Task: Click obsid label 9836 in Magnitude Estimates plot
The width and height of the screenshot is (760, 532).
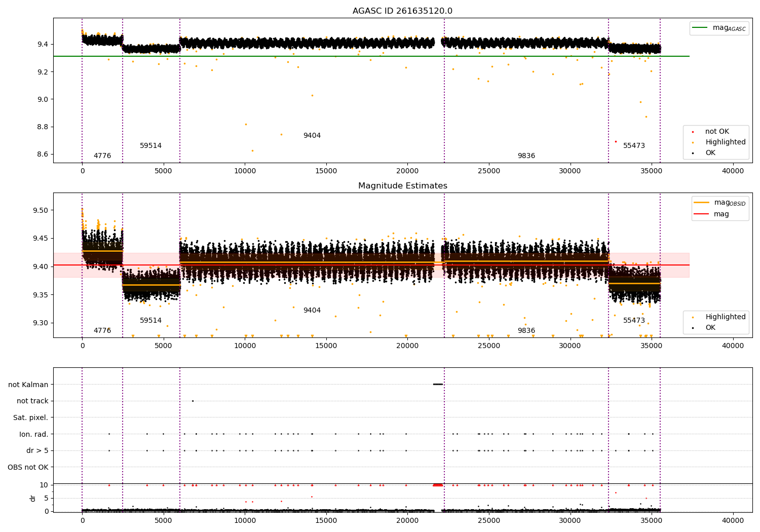Action: (526, 331)
